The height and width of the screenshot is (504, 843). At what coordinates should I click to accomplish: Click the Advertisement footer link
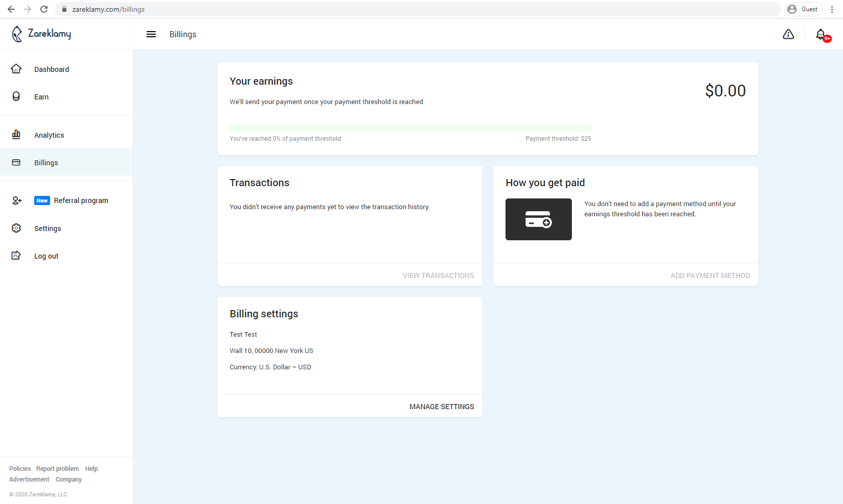[x=29, y=480]
